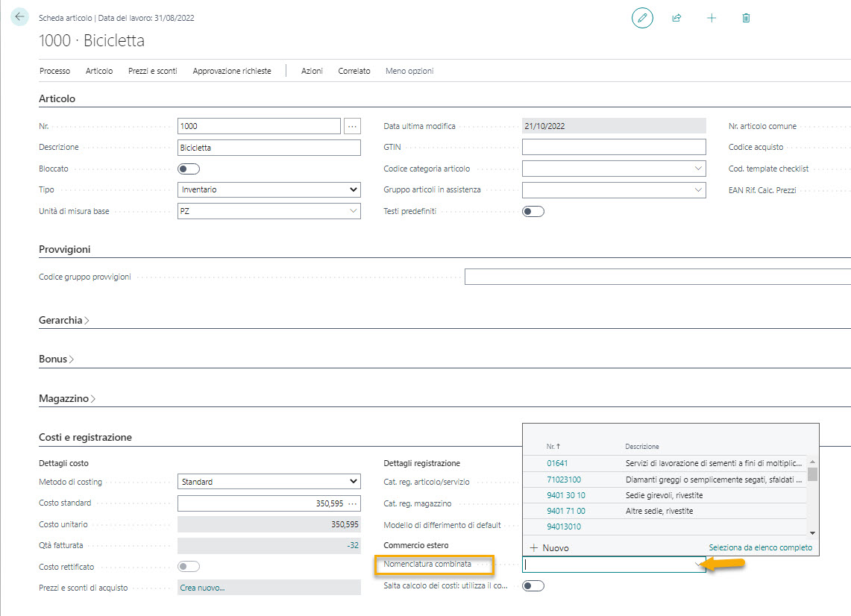Viewport: 851px width, 616px height.
Task: Click the share icon in header
Action: (x=676, y=18)
